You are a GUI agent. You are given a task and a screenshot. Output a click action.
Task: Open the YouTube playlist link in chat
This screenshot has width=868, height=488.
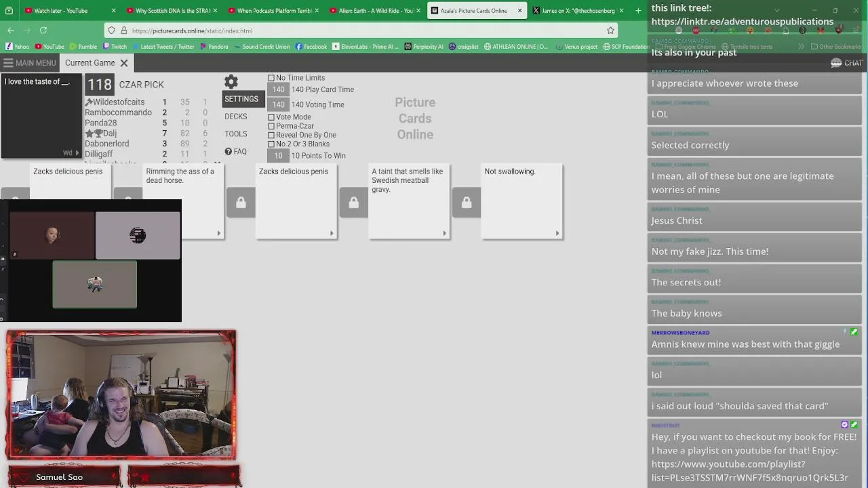tap(749, 471)
